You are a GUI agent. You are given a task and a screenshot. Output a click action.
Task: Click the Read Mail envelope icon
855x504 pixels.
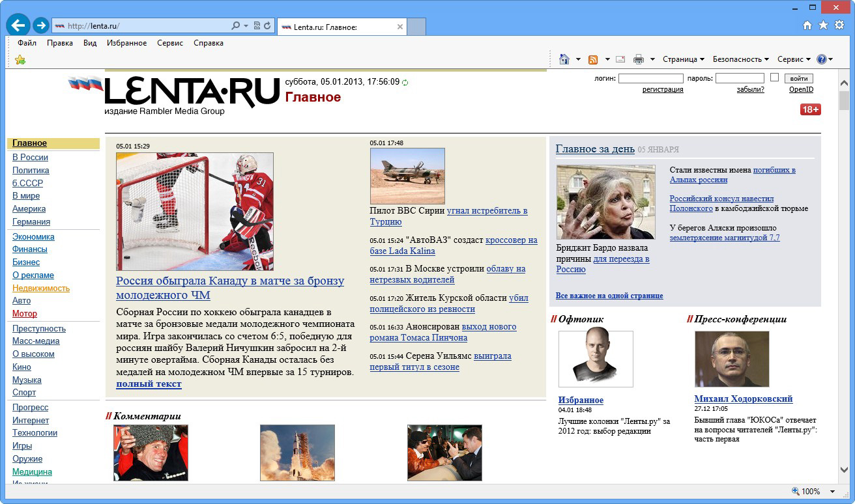tap(620, 59)
